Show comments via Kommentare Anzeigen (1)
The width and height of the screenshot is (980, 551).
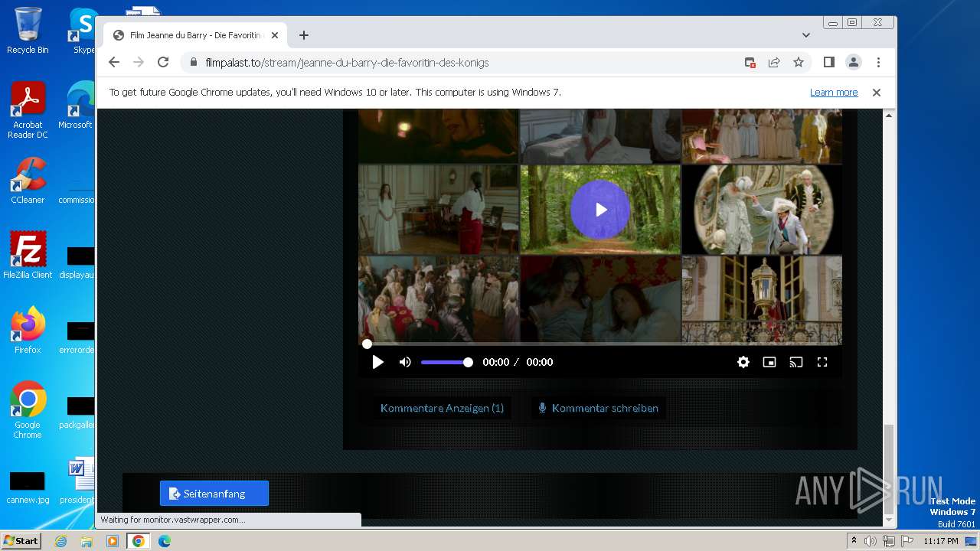click(x=442, y=408)
